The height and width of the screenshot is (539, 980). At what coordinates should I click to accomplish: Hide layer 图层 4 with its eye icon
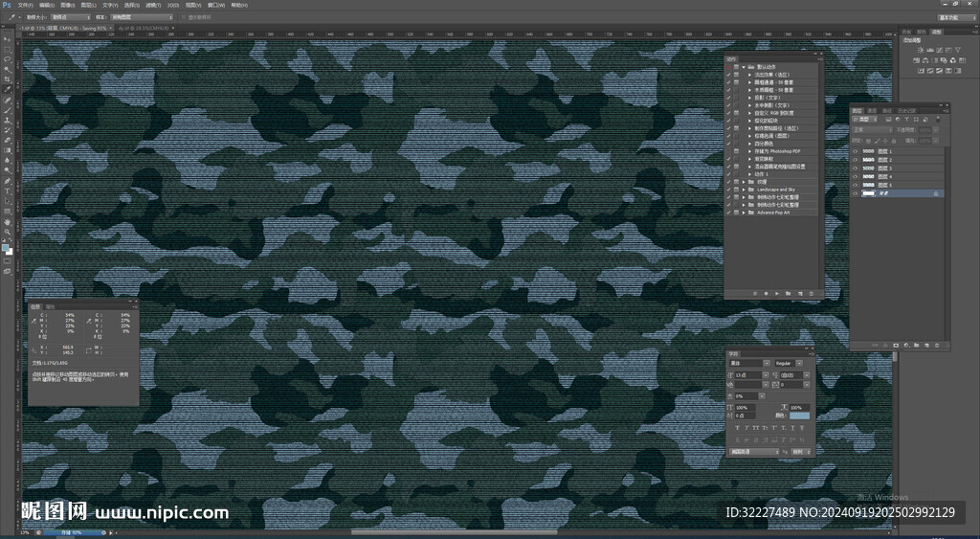tap(855, 176)
